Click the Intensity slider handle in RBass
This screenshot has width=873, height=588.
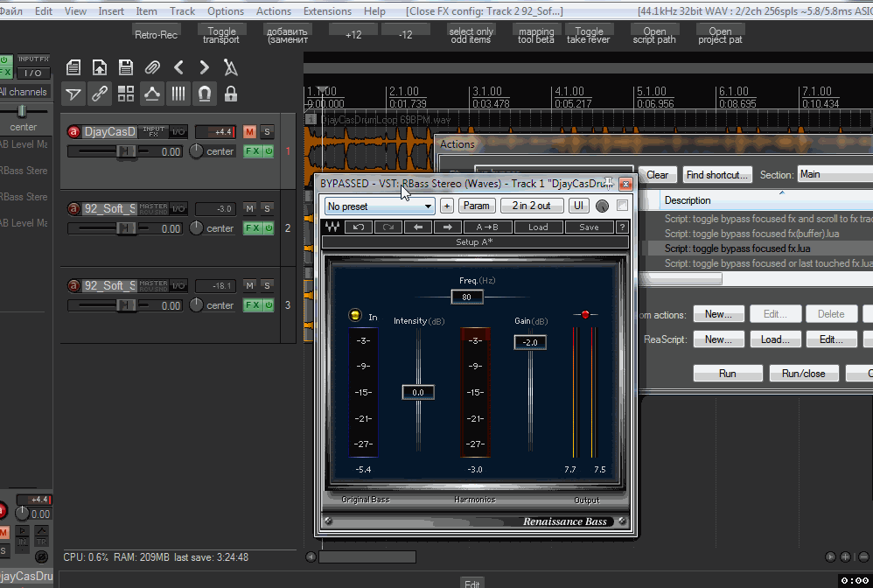tap(418, 393)
